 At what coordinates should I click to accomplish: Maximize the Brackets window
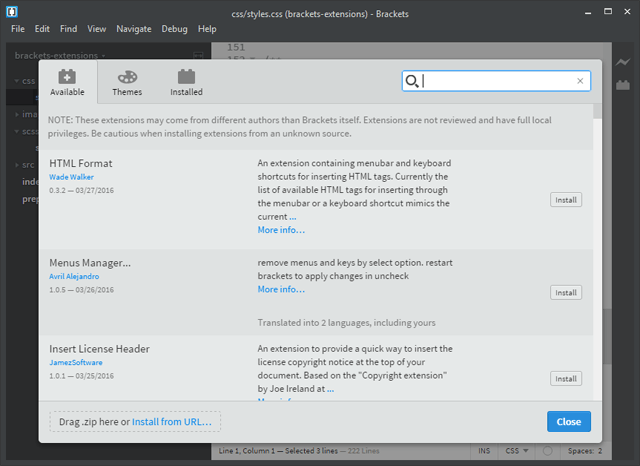tap(608, 12)
